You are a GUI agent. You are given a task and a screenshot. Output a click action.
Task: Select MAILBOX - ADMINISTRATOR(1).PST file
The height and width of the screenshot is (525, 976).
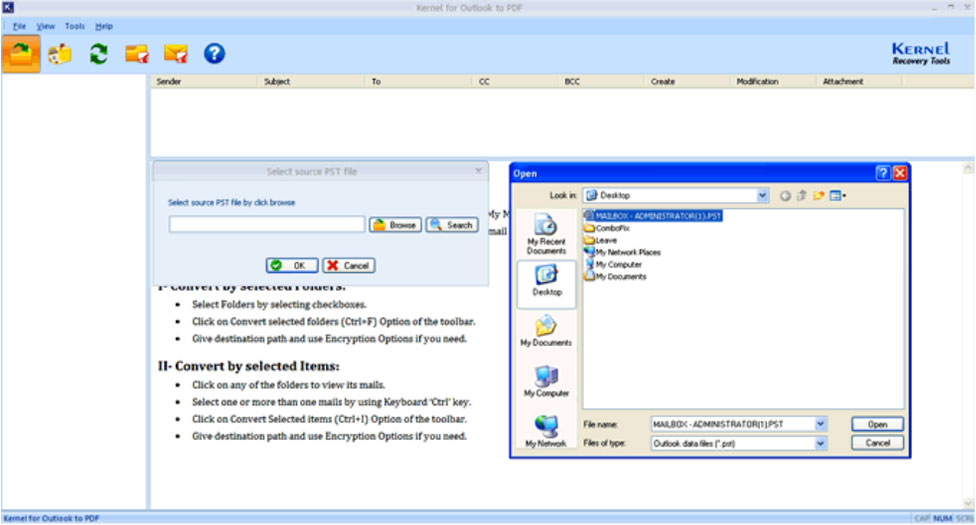[653, 216]
